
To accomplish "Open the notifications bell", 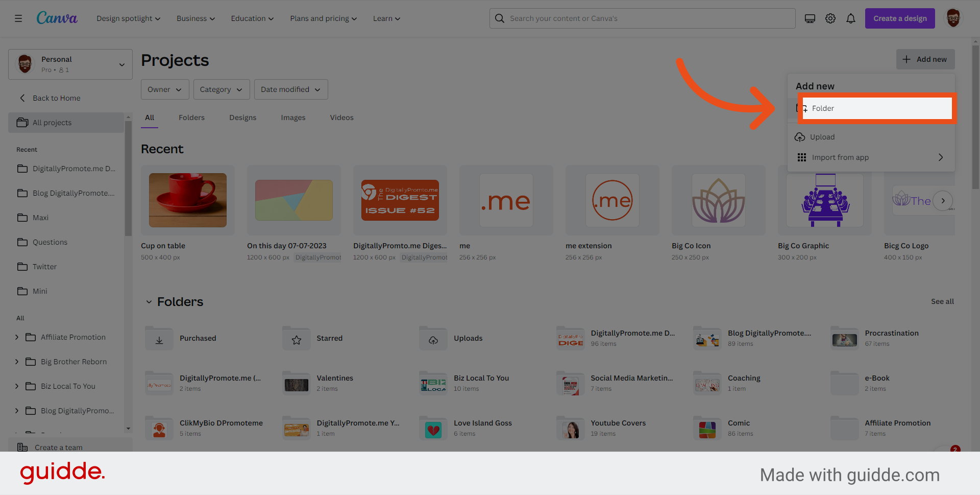I will (851, 18).
